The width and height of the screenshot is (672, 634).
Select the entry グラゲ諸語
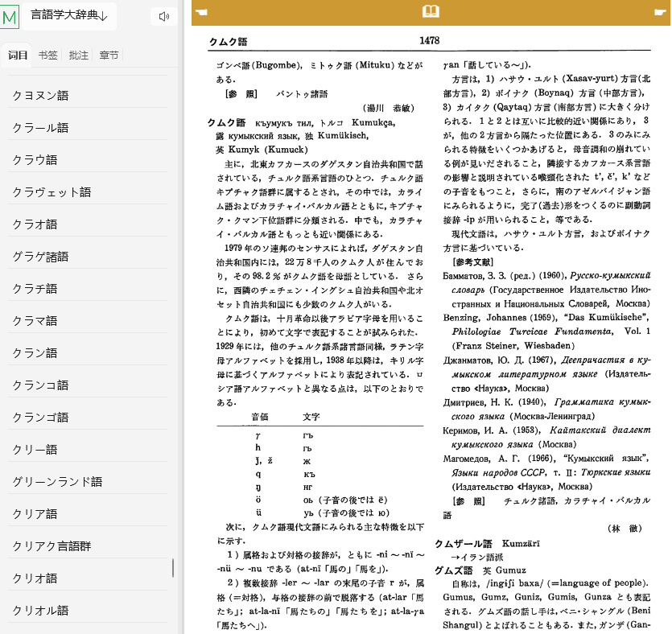[x=88, y=256]
